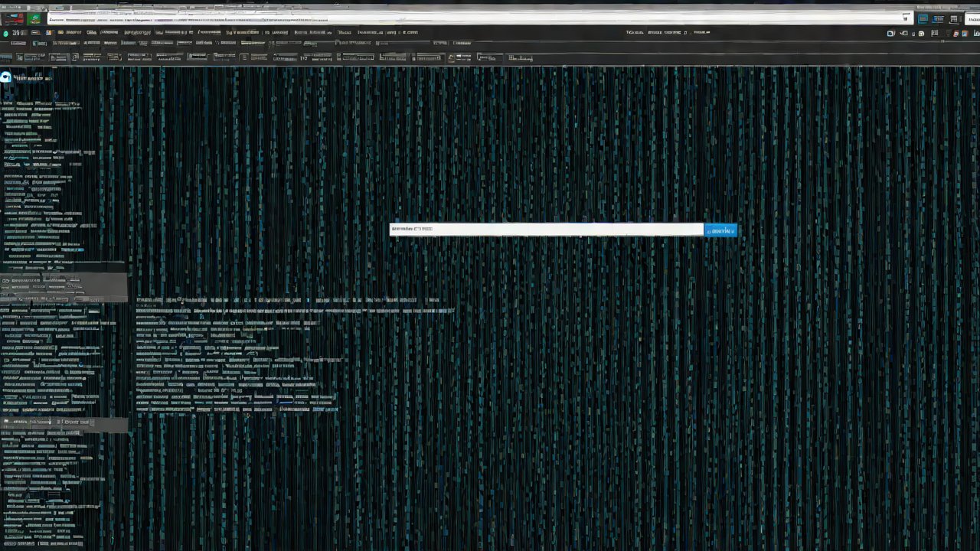Click the first text line of the center paragraph
980x551 pixels.
point(287,301)
